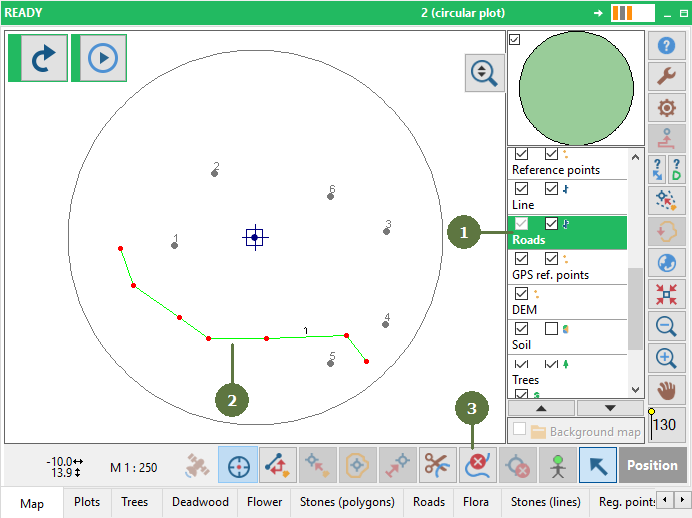Click layer list scroll up arrow
The image size is (692, 518).
636,157
